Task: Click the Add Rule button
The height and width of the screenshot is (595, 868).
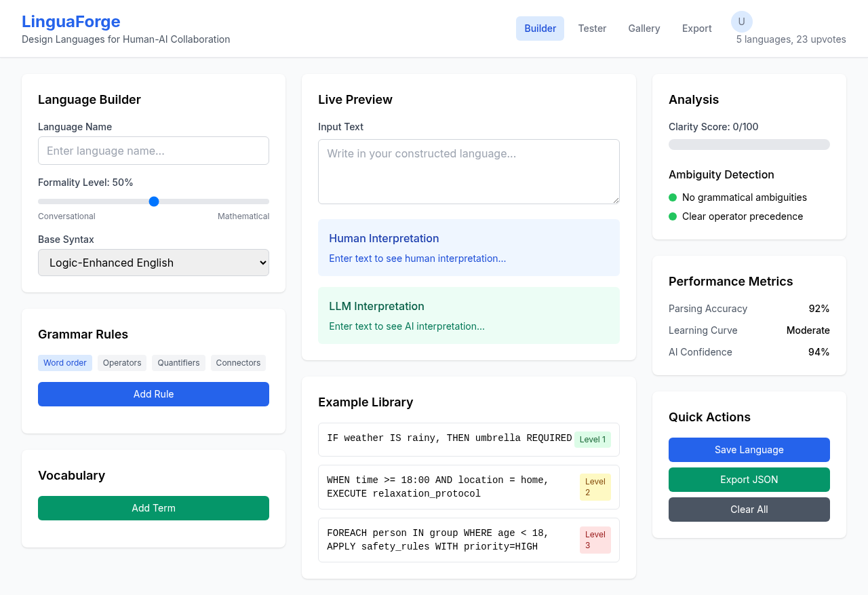Action: [153, 394]
